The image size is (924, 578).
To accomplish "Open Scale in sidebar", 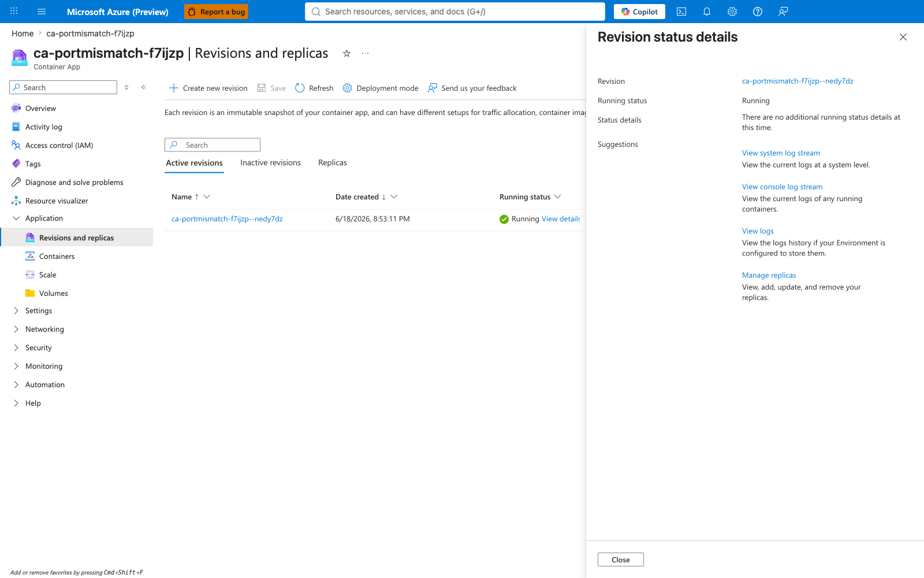I will point(47,275).
